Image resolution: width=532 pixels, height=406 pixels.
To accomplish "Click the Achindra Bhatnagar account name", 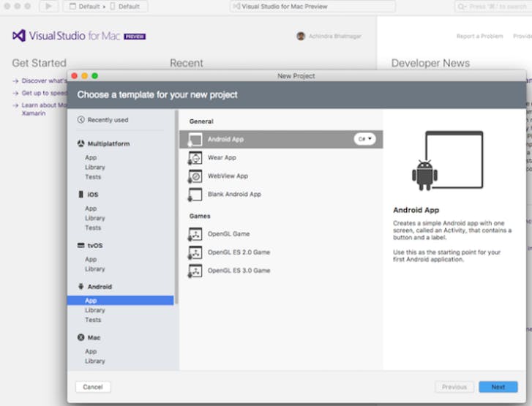I will 335,36.
